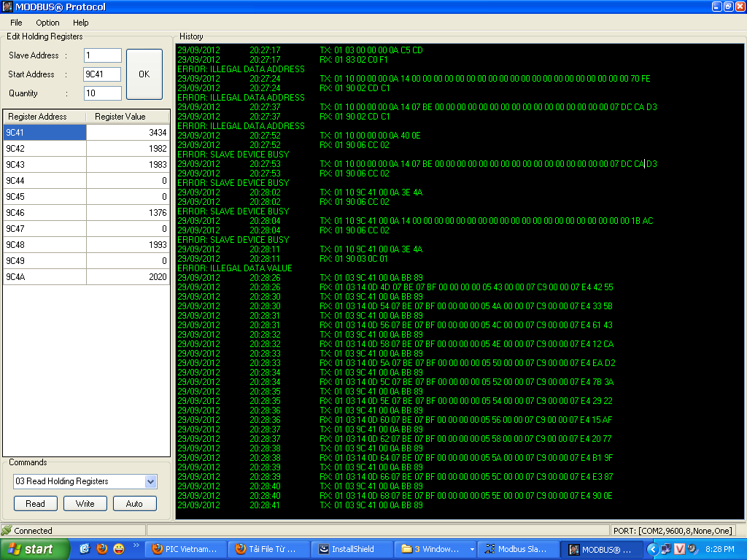Viewport: 747px width, 560px height.
Task: Show hidden system tray icons
Action: coord(653,549)
